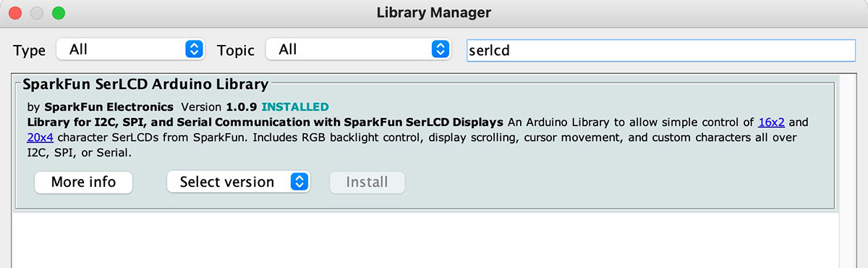Open the Topic filter dropdown
The height and width of the screenshot is (268, 868).
click(358, 49)
